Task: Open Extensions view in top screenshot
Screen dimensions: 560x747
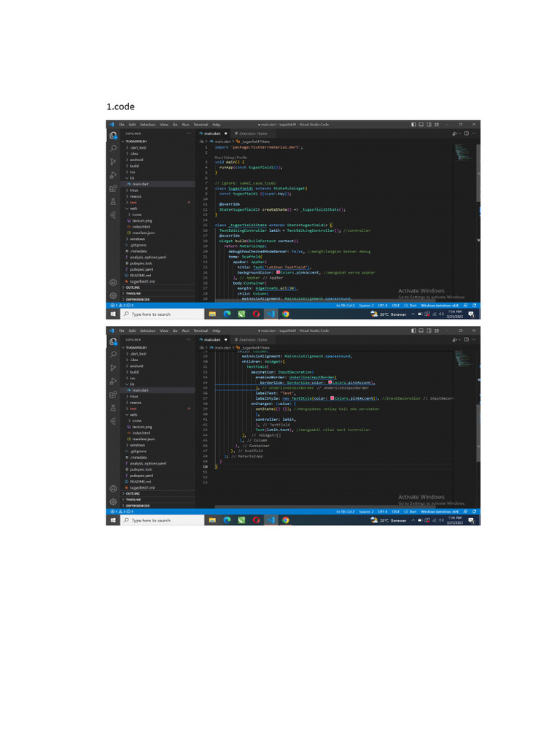Action: (x=113, y=188)
